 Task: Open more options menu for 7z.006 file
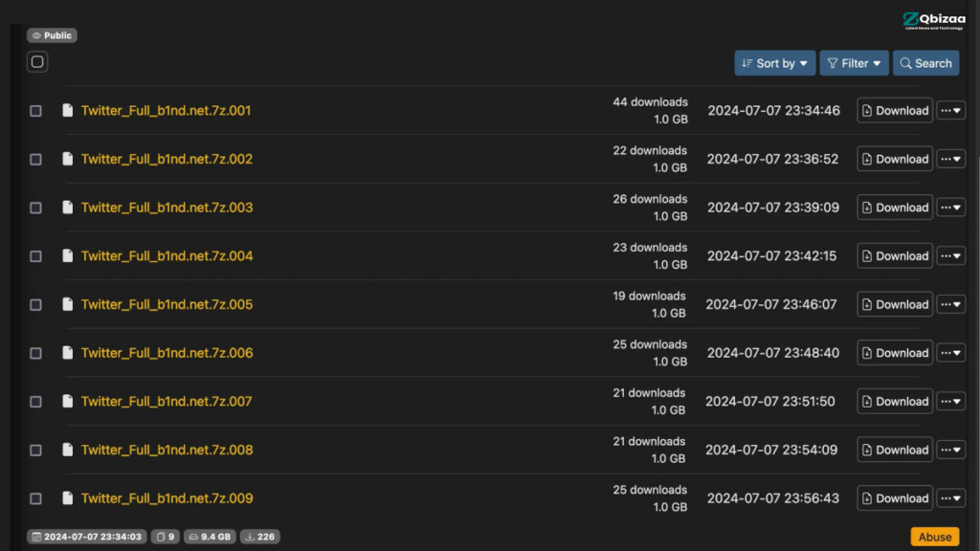(x=950, y=353)
